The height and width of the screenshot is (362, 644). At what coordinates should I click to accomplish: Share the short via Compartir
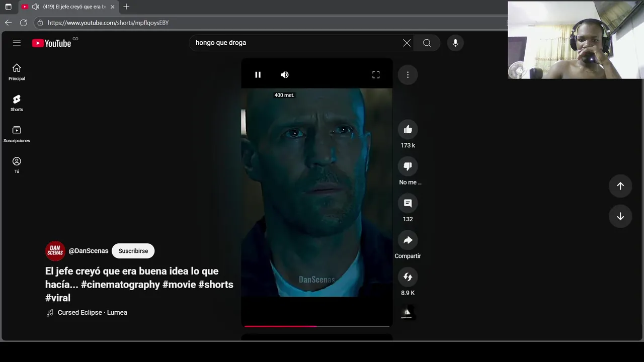click(408, 240)
